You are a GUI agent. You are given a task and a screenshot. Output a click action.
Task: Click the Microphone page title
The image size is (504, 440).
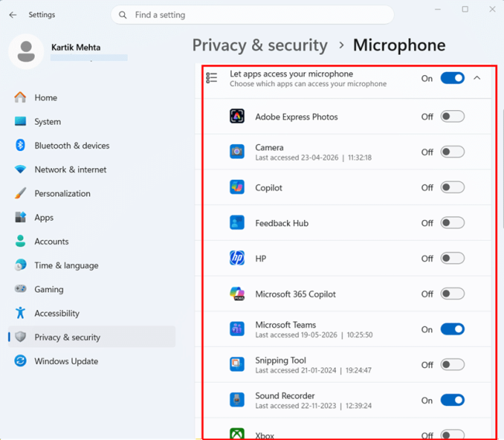tap(399, 45)
